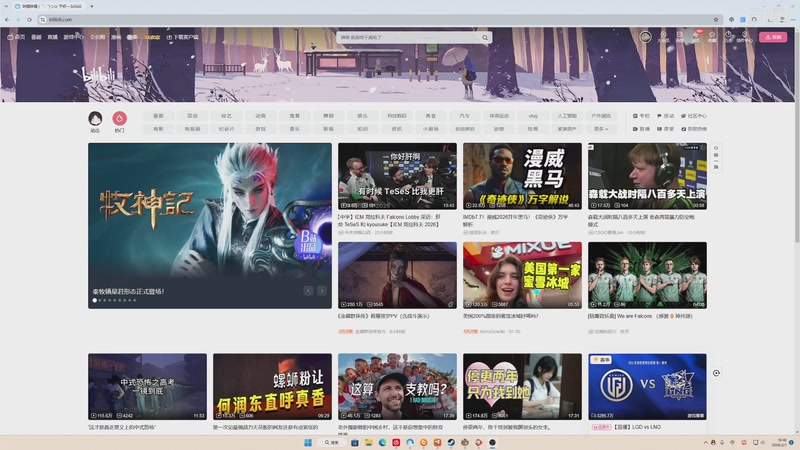
Task: Open 动态 via the round avatar below banner
Action: pos(95,119)
